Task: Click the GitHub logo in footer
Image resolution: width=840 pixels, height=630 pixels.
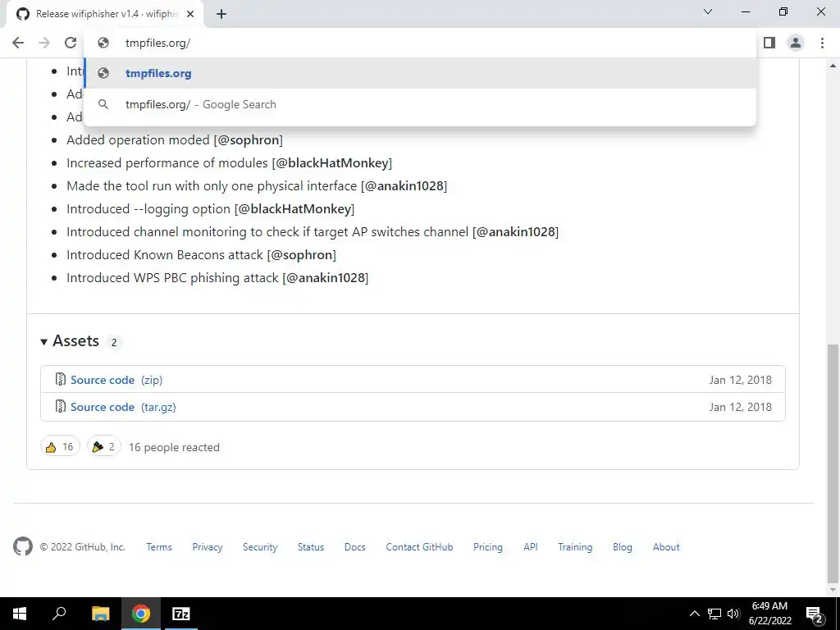Action: pyautogui.click(x=22, y=546)
